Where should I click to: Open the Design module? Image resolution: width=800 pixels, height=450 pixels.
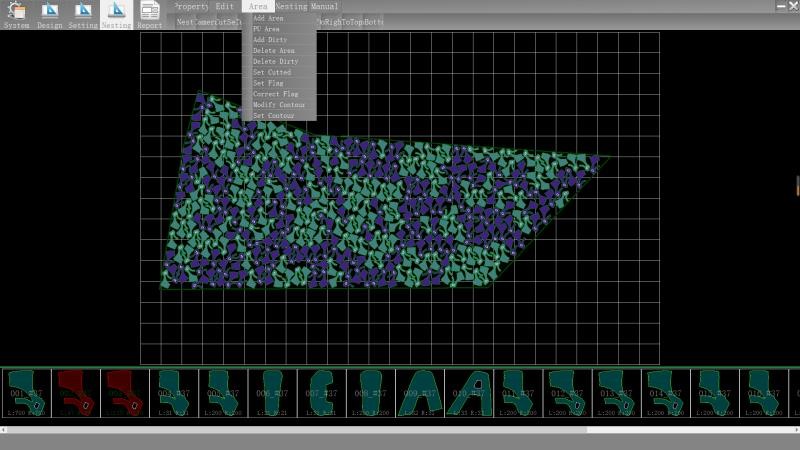(49, 15)
